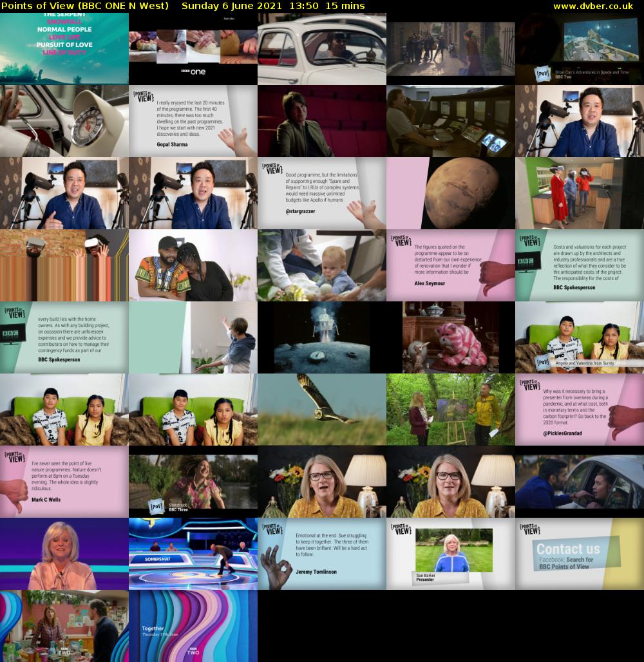Open the VR headsets in kitchen thumbnail
This screenshot has width=644, height=662.
pos(580,193)
